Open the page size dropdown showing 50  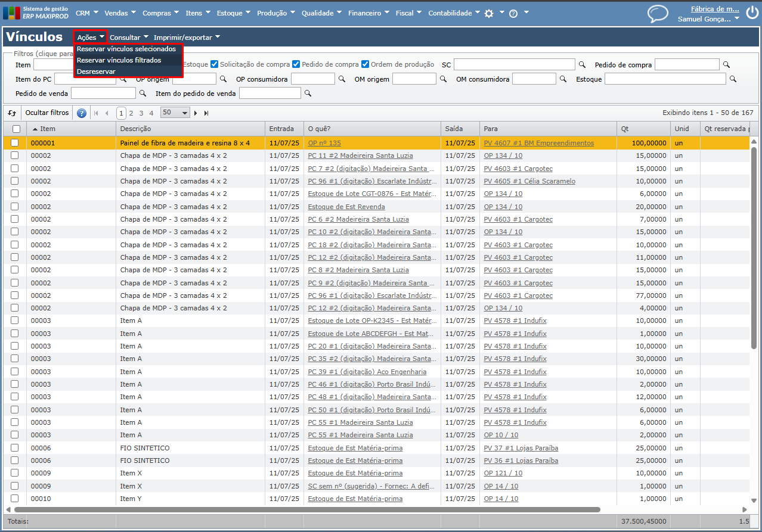coord(175,113)
